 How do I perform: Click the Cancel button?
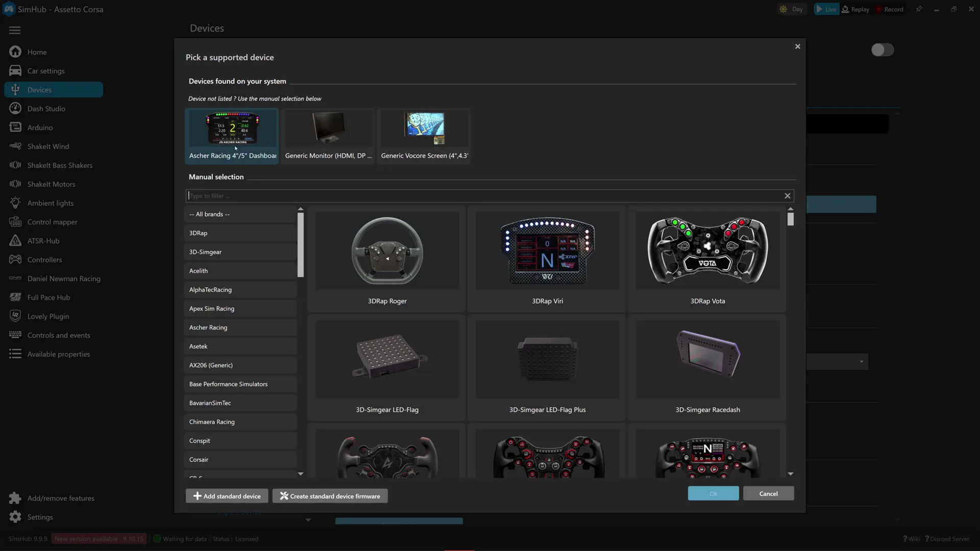[x=768, y=493]
